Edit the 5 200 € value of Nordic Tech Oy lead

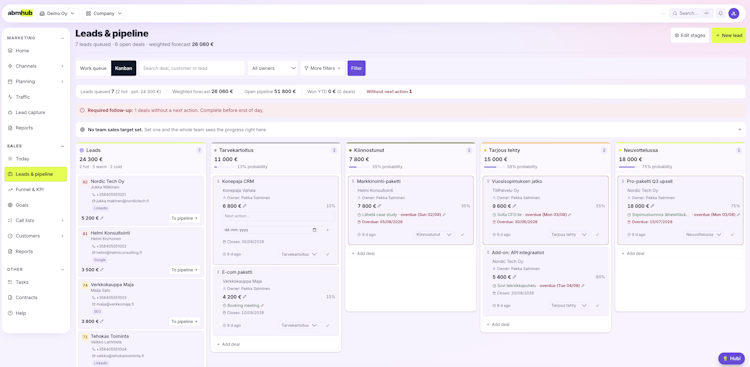point(102,218)
